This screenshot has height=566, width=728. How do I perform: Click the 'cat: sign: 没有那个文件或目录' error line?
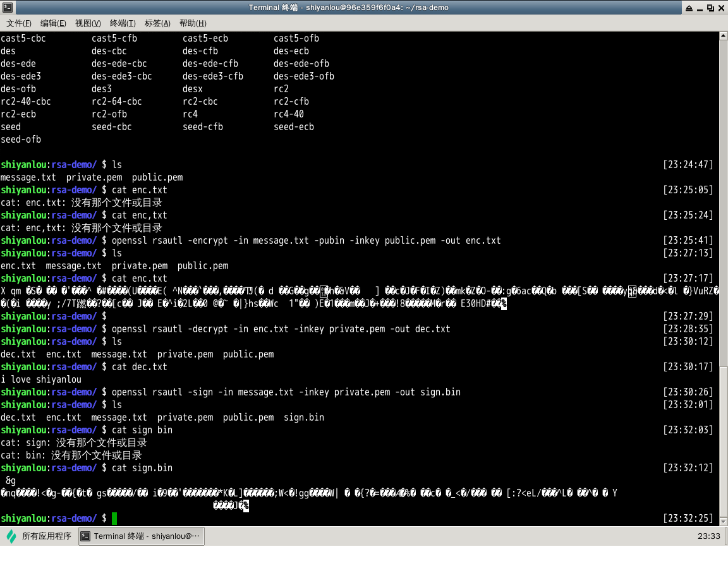pyautogui.click(x=73, y=443)
